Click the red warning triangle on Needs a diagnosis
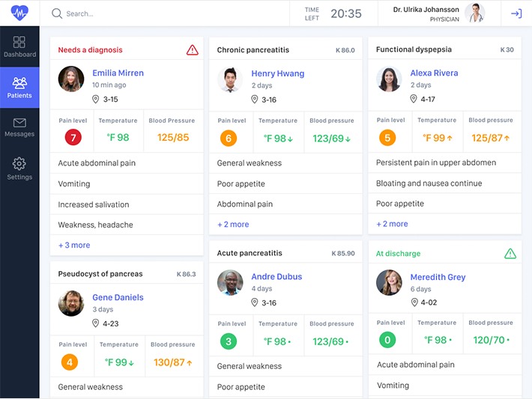This screenshot has height=399, width=532. (x=193, y=50)
